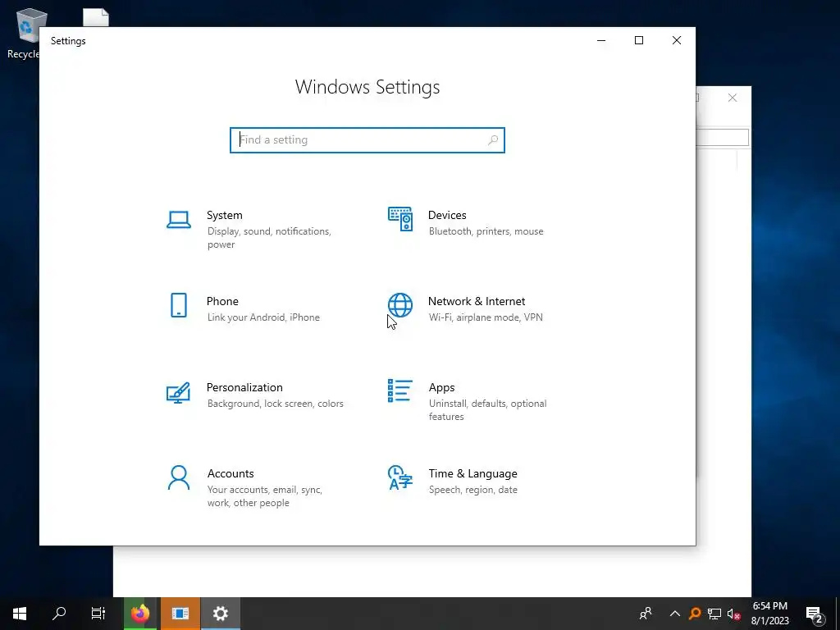
Task: Switch to the orange taskbar app
Action: click(x=180, y=614)
